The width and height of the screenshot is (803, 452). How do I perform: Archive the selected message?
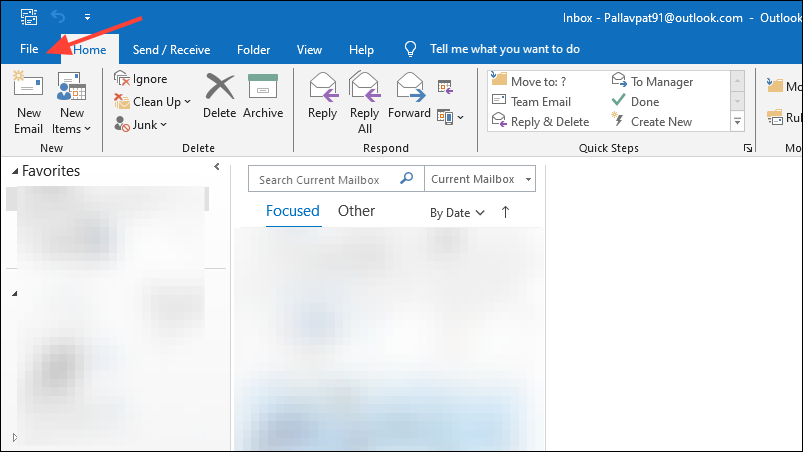coord(263,97)
